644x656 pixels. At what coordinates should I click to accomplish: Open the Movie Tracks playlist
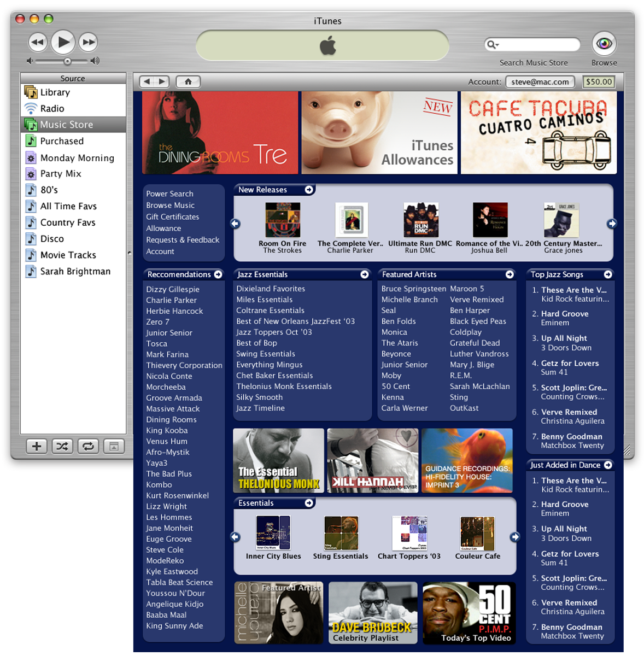tap(73, 255)
